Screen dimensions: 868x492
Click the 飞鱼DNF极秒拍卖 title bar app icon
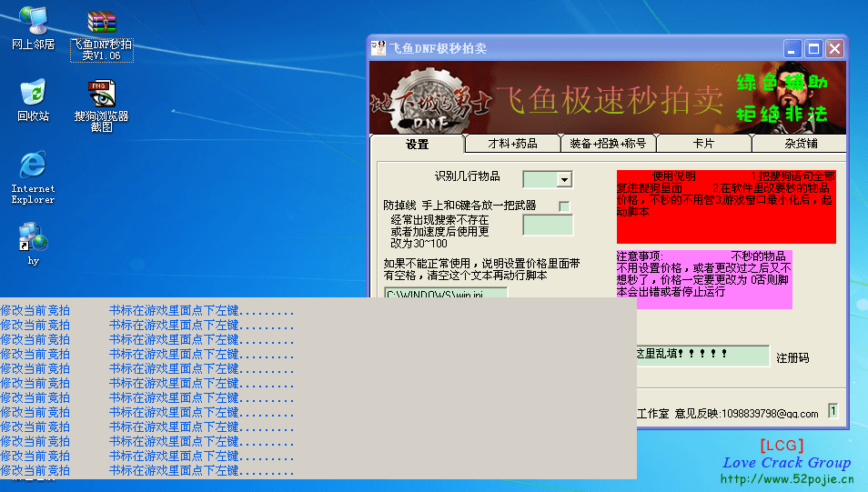coord(378,48)
